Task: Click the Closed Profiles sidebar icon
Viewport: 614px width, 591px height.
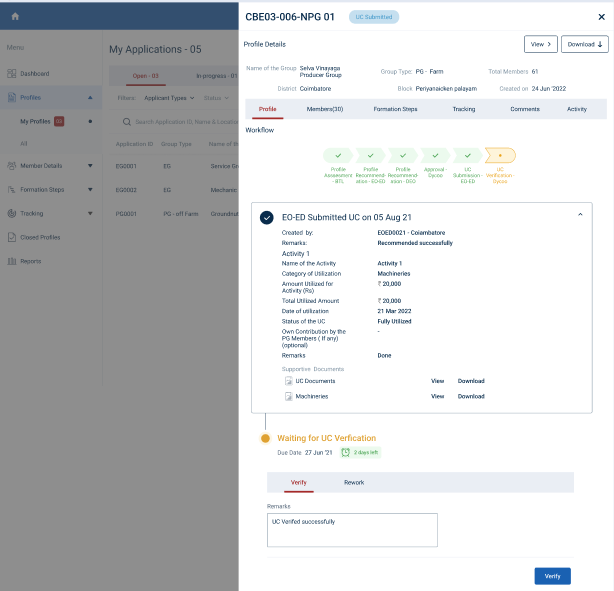Action: pos(11,237)
